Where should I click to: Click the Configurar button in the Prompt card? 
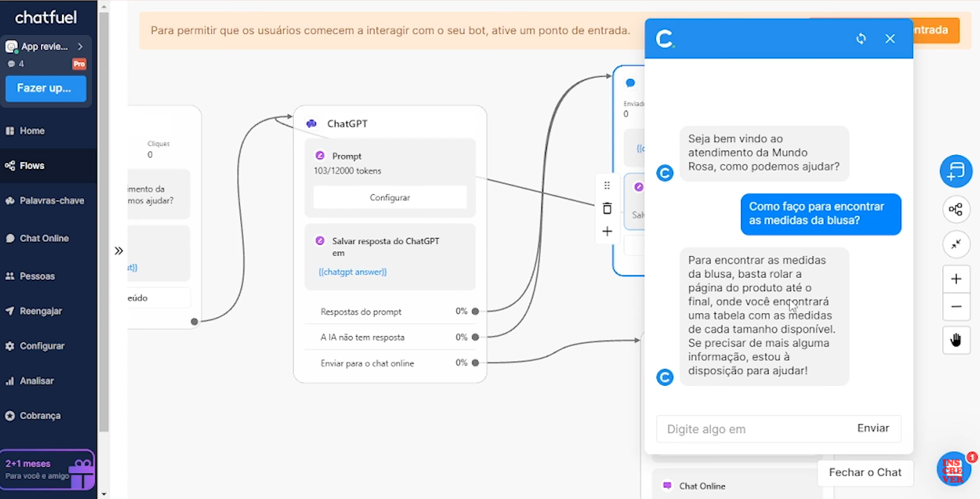coord(390,198)
